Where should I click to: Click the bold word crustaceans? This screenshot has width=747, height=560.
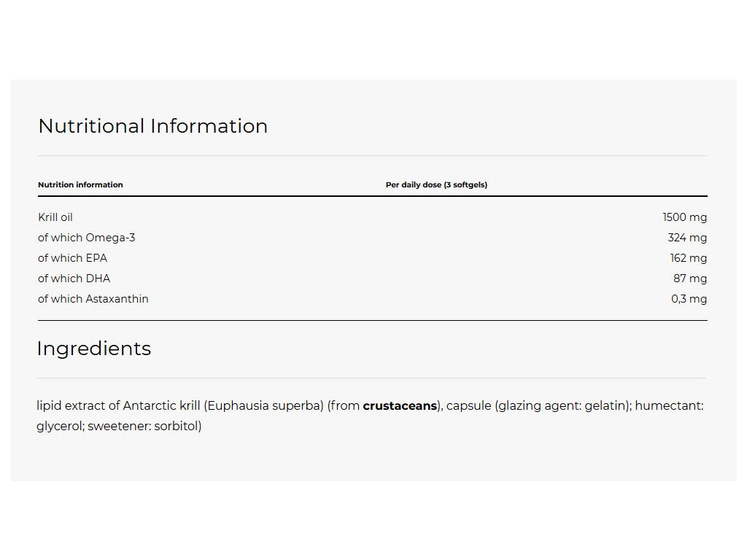(x=399, y=406)
